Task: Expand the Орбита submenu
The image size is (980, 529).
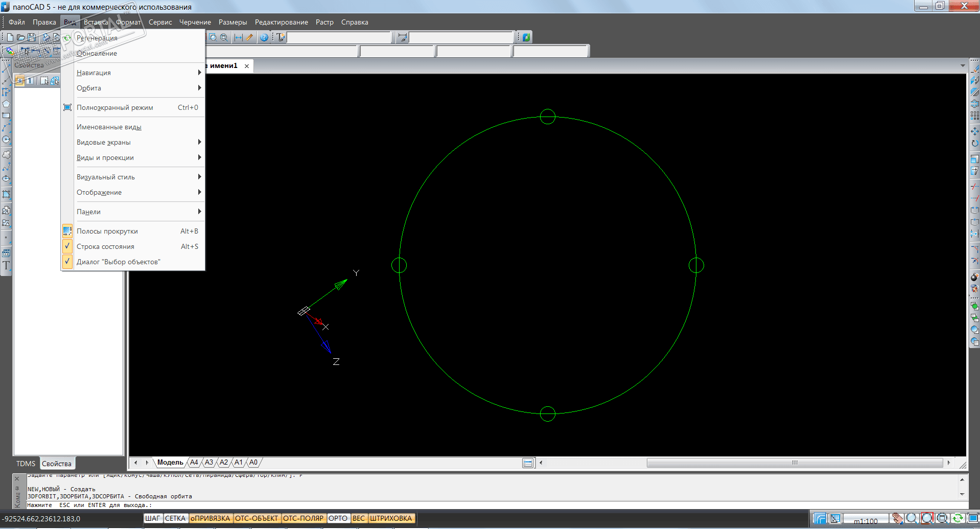Action: pos(133,88)
